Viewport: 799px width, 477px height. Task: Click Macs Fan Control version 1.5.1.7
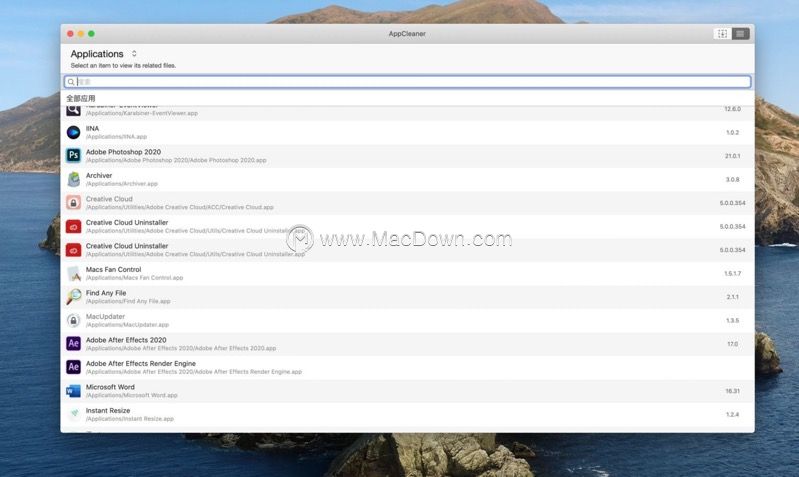(732, 274)
